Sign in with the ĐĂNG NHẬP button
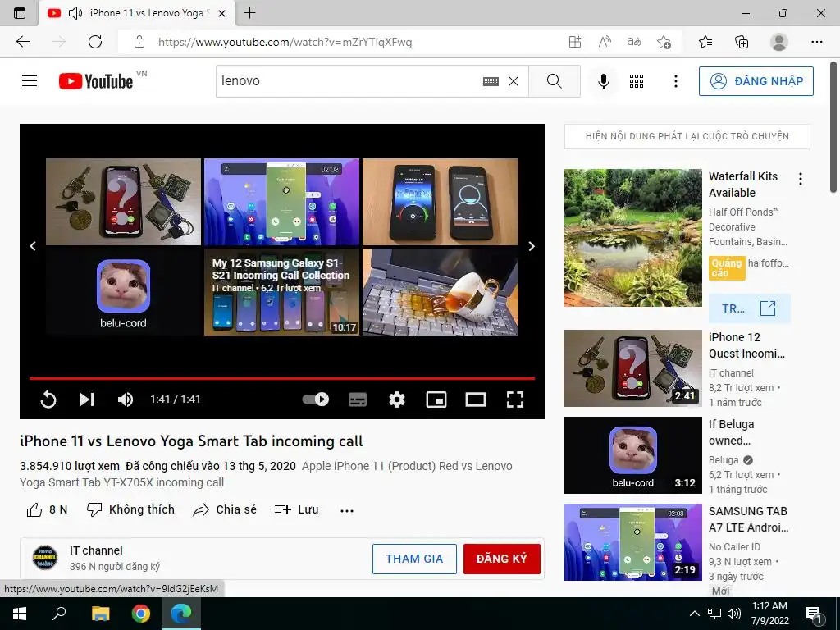 (756, 81)
